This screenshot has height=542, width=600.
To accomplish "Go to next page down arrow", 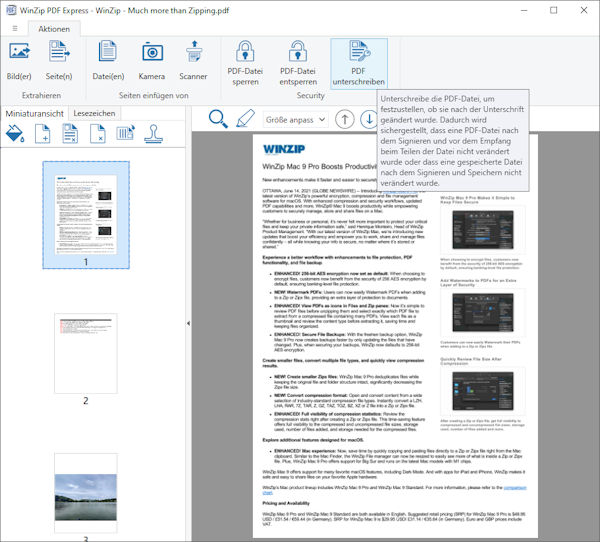I will 369,119.
